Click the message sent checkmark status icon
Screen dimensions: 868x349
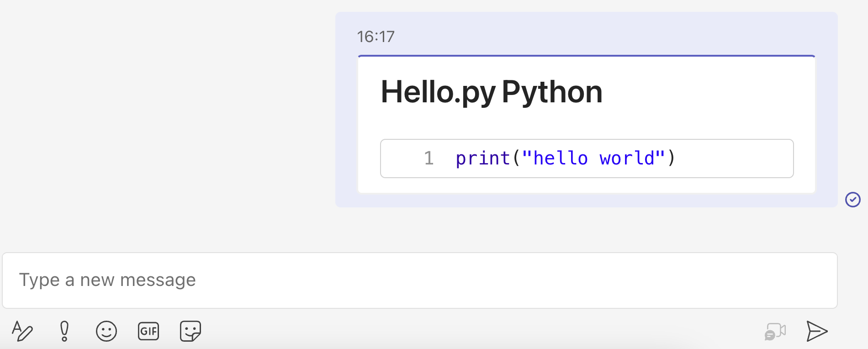853,200
